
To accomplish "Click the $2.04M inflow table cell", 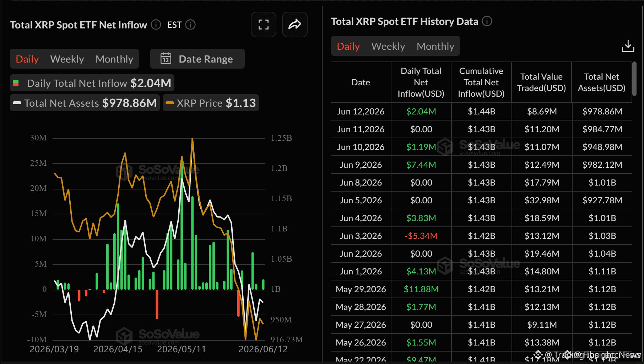I will [x=421, y=112].
